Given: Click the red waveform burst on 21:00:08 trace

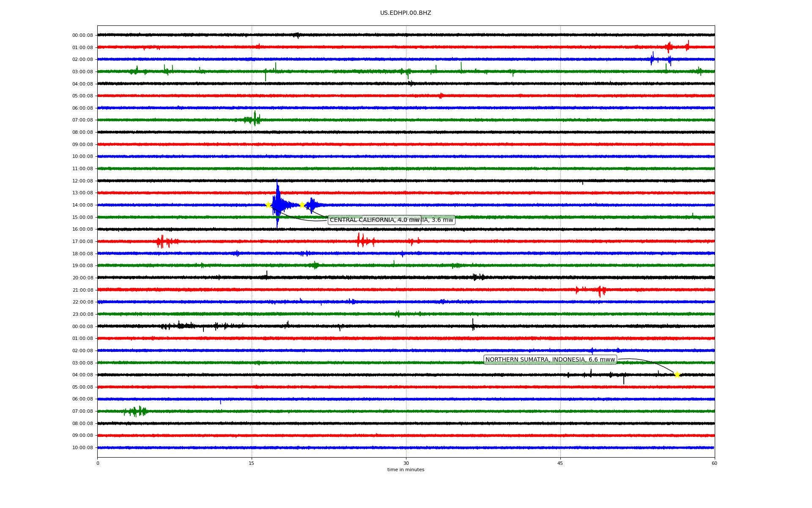Looking at the screenshot, I should tap(600, 290).
